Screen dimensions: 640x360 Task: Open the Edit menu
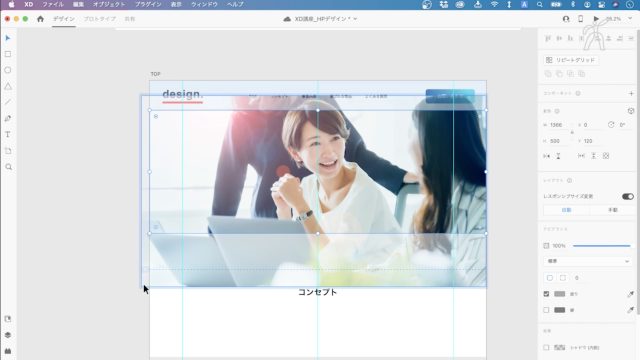(x=78, y=4)
